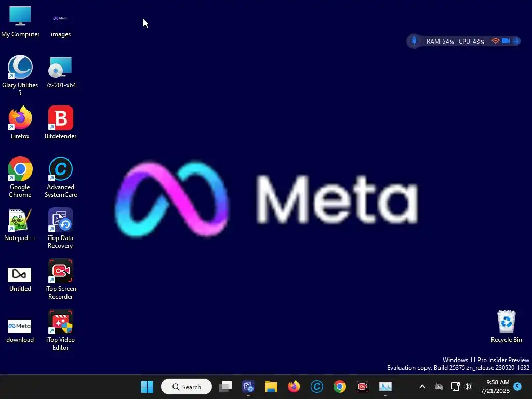Select the iTop Screen Recorder desktop shortcut
The width and height of the screenshot is (532, 399).
pyautogui.click(x=61, y=279)
